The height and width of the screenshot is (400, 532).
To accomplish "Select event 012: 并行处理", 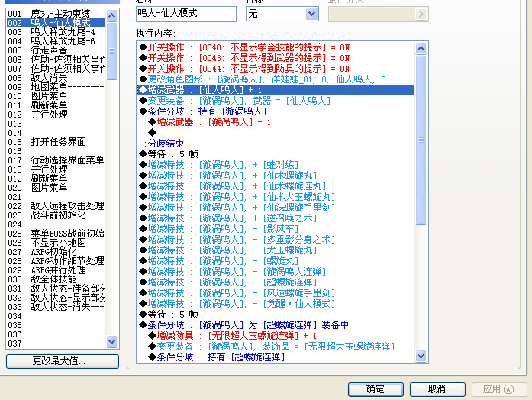I will [x=56, y=115].
